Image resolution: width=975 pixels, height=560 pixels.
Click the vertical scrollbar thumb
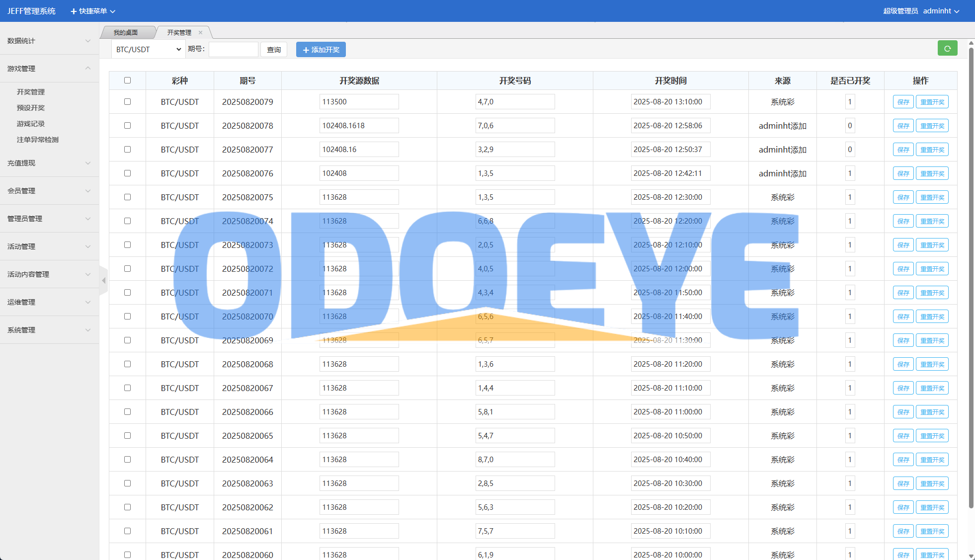pyautogui.click(x=971, y=278)
